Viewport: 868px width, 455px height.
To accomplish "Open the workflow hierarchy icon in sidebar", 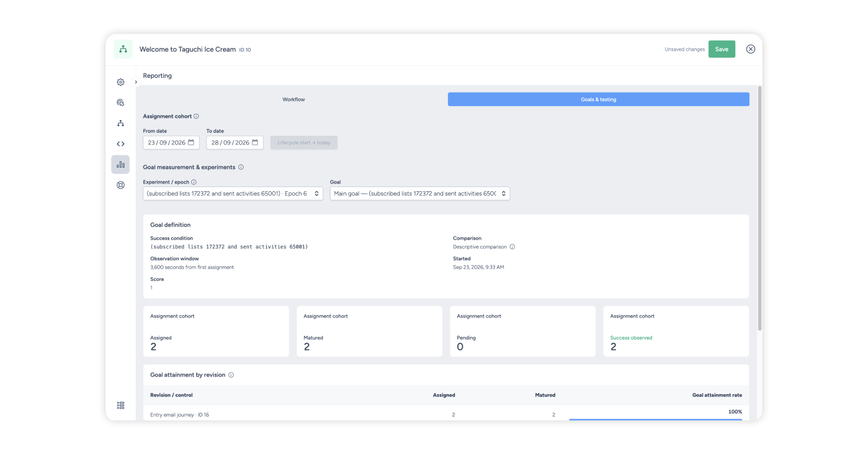I will click(120, 123).
